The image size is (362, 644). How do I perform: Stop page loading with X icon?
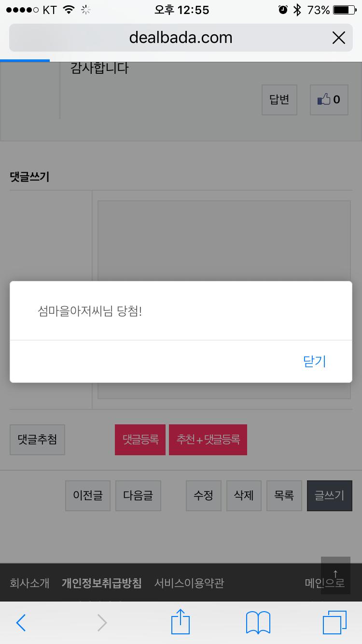[x=339, y=38]
